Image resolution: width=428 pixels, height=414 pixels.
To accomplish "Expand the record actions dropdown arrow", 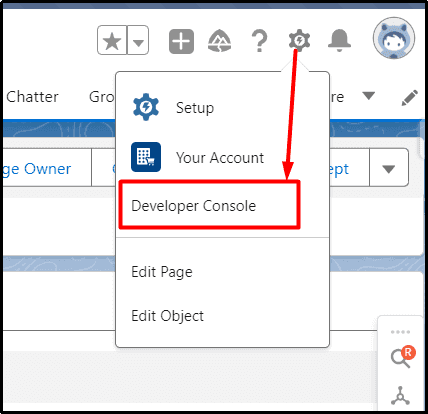I will [x=389, y=168].
